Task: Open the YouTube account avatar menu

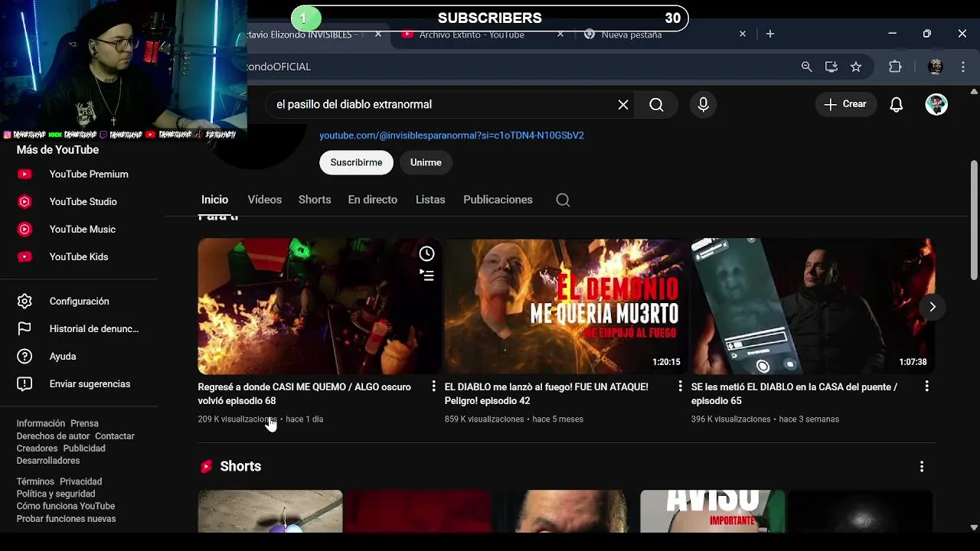Action: click(x=936, y=105)
